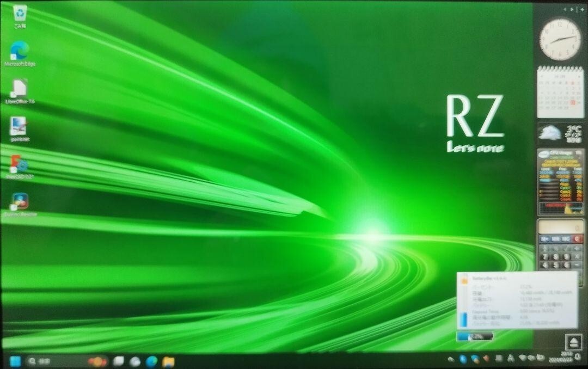Switch the IME input mode indicator A
The image size is (588, 369).
tap(510, 359)
